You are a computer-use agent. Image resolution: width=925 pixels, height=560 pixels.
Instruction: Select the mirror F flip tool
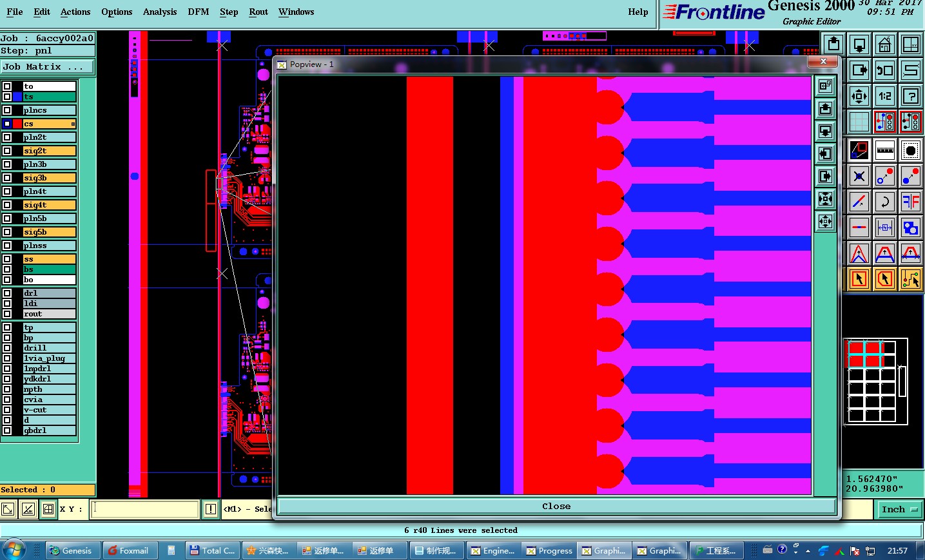point(911,202)
